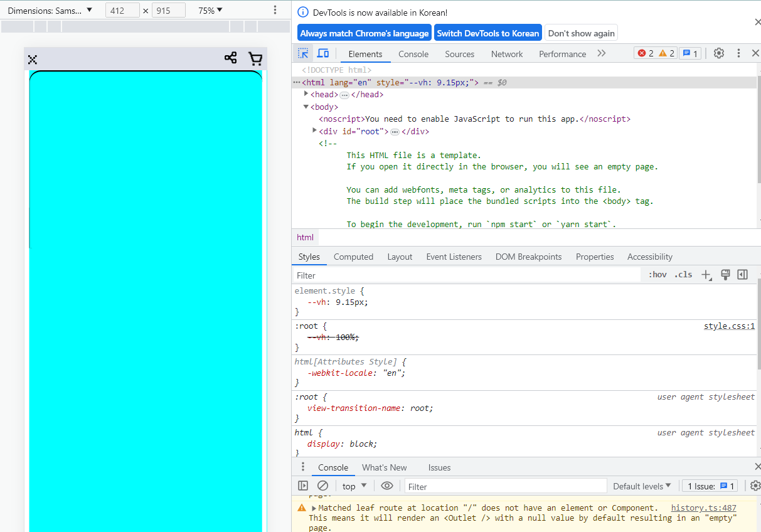Viewport: 761px width, 532px height.
Task: Click the close X icon in mobile header
Action: click(33, 60)
